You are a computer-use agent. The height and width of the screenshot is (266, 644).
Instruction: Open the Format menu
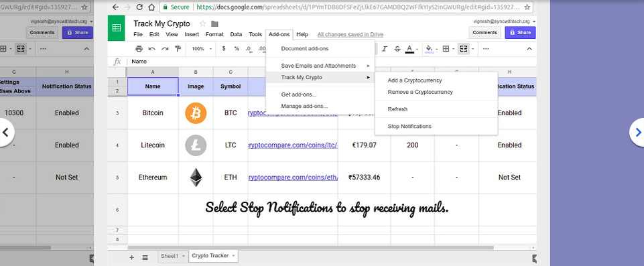(x=214, y=34)
